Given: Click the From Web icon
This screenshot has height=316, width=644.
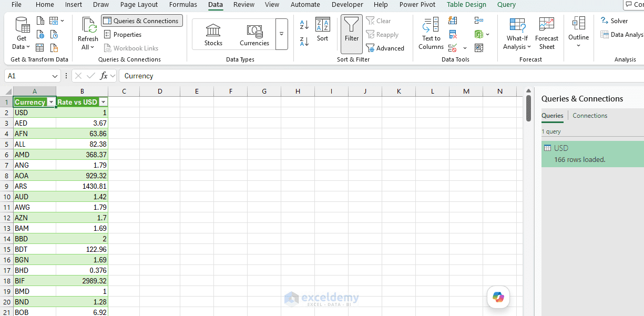Looking at the screenshot, I should pos(40,35).
